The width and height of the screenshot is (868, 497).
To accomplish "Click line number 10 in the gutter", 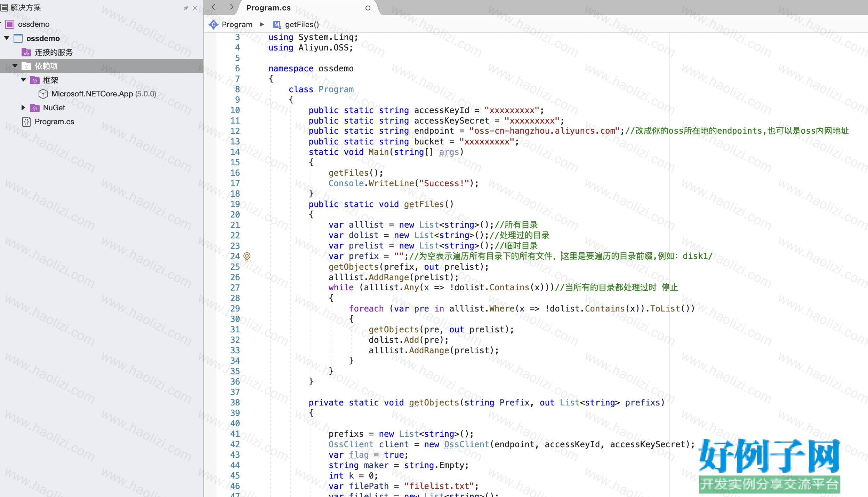I will tap(235, 110).
